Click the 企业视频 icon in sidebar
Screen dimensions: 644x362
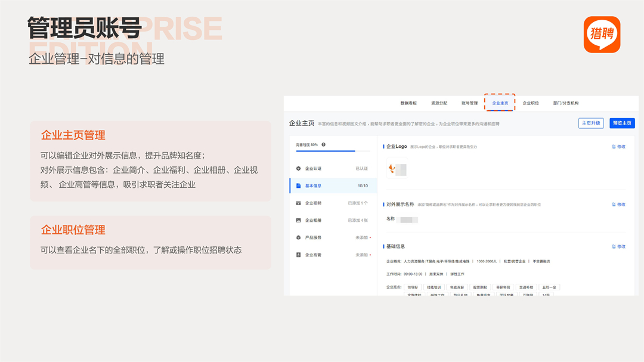coord(299,203)
